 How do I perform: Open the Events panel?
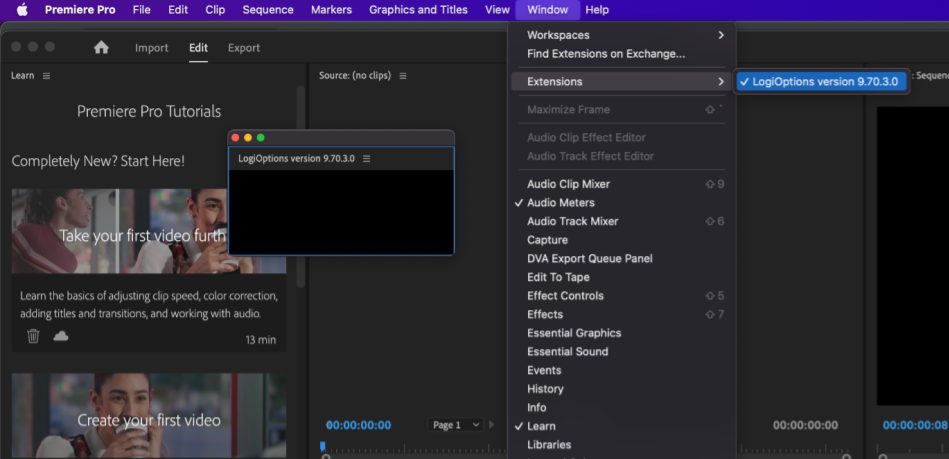(x=622, y=371)
